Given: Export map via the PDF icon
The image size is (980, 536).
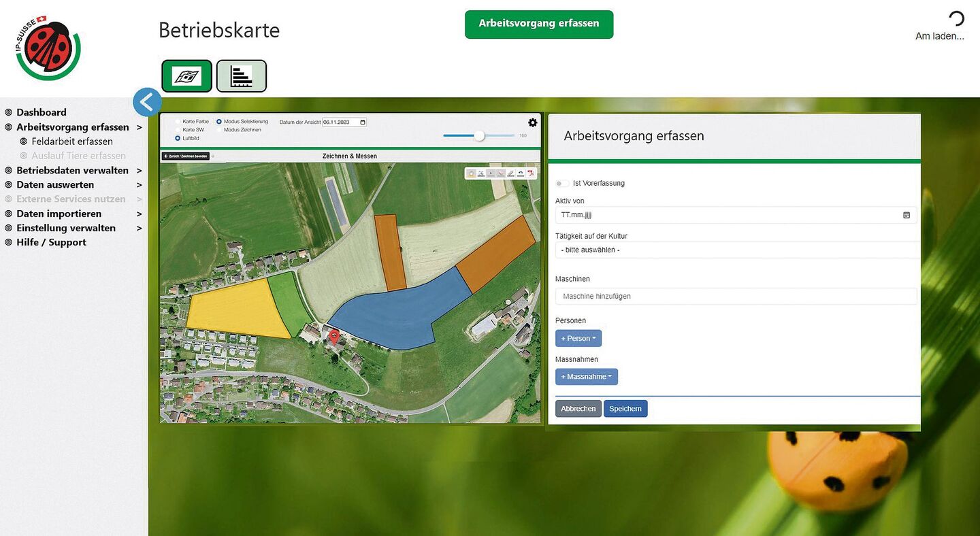Looking at the screenshot, I should point(530,173).
